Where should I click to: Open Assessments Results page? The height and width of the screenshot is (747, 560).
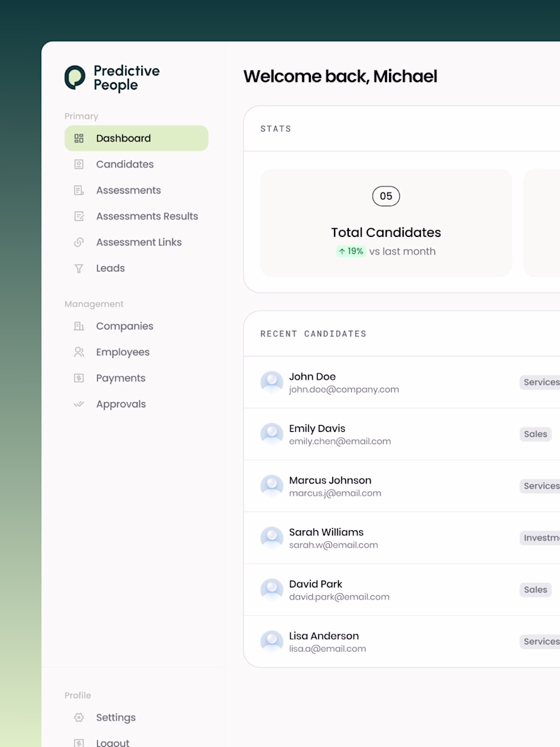(136, 216)
